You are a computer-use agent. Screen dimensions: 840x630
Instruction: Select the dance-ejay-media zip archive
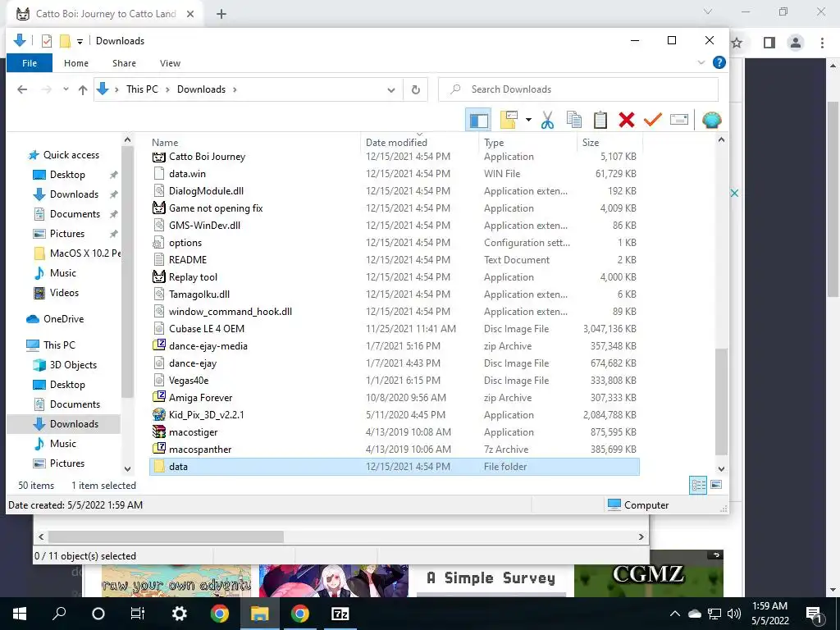(x=395, y=346)
